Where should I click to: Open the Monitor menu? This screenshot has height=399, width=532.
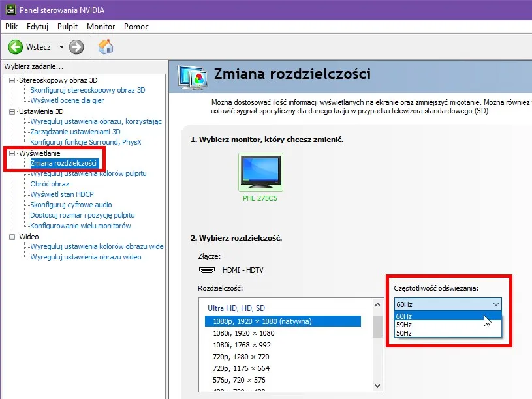coord(101,27)
